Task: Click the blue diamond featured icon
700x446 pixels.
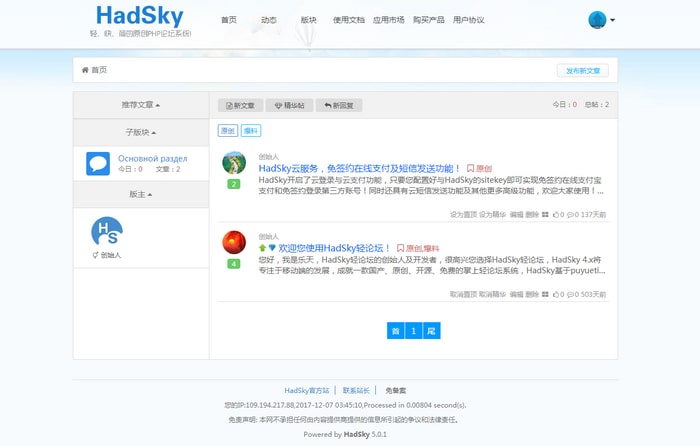Action: click(272, 247)
